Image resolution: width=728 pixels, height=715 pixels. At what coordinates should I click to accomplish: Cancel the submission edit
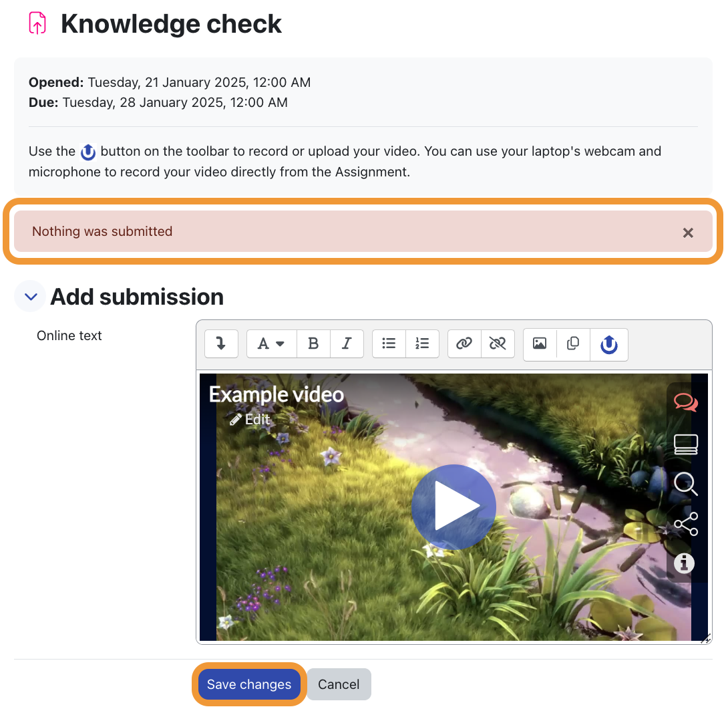339,684
